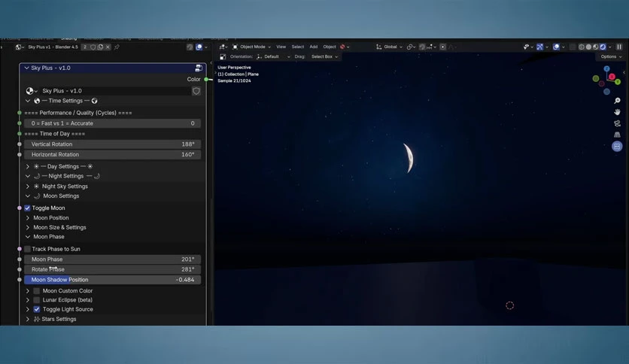Viewport: 629px width, 364px height.
Task: Open the node group browse icon beside Sky Plus - v1.0
Action: click(32, 91)
